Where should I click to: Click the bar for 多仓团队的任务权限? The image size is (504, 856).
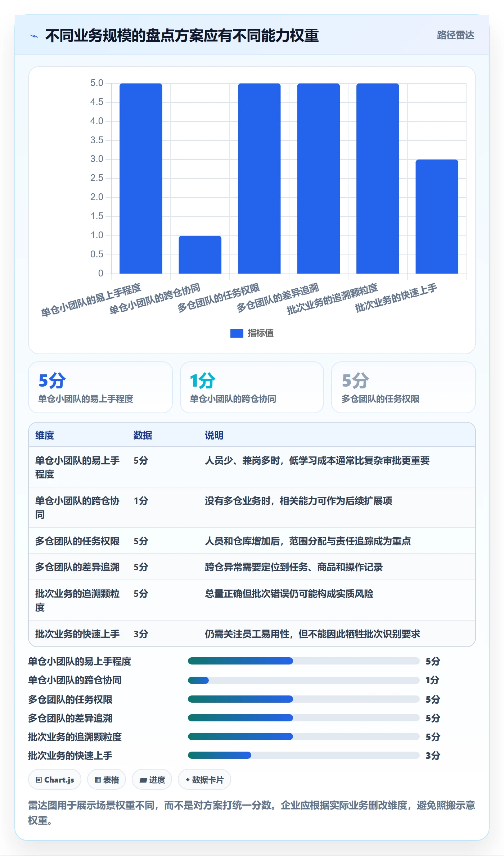tap(259, 178)
